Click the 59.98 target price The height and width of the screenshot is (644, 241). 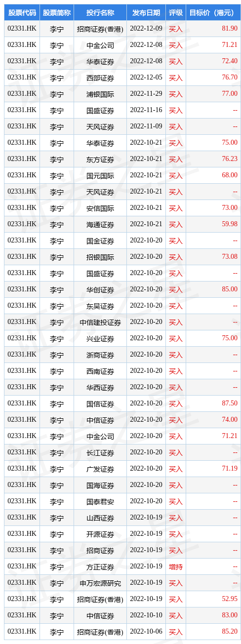(213, 224)
